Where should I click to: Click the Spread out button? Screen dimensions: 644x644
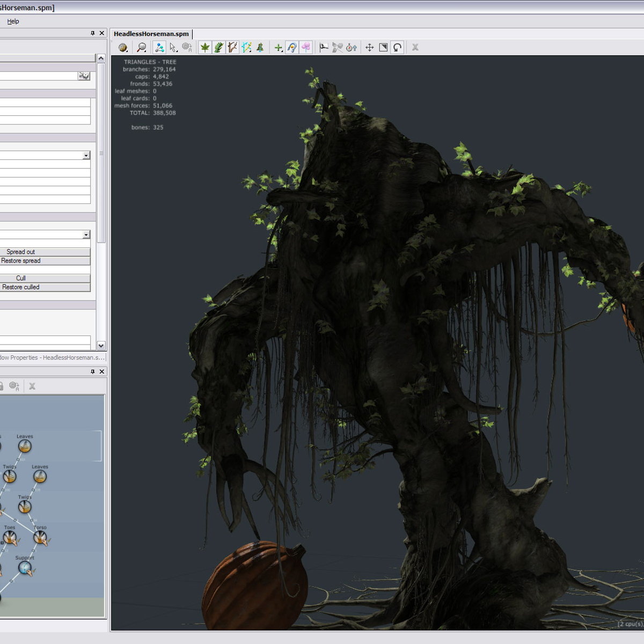45,252
